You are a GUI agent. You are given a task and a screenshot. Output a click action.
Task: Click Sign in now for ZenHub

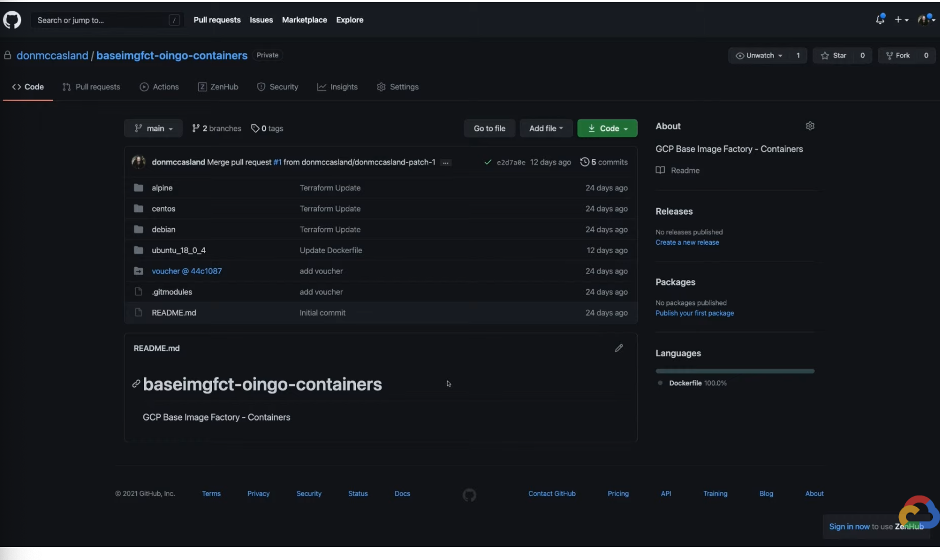click(x=850, y=526)
